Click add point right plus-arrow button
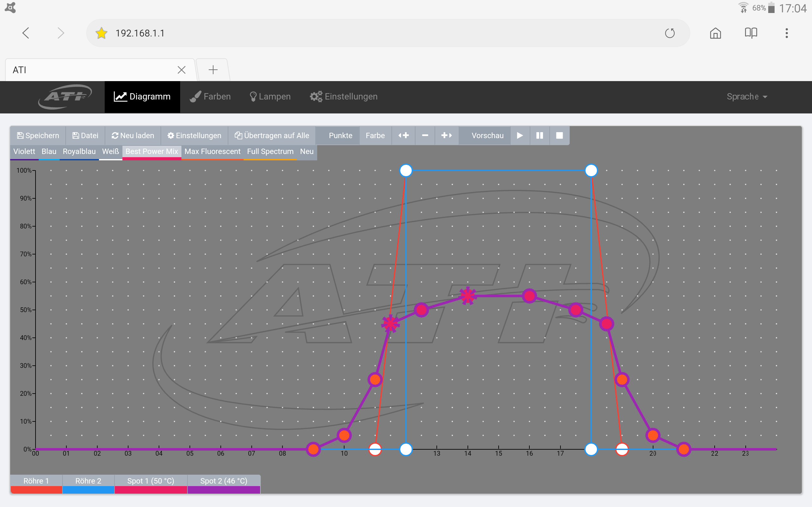The image size is (812, 507). pos(446,136)
